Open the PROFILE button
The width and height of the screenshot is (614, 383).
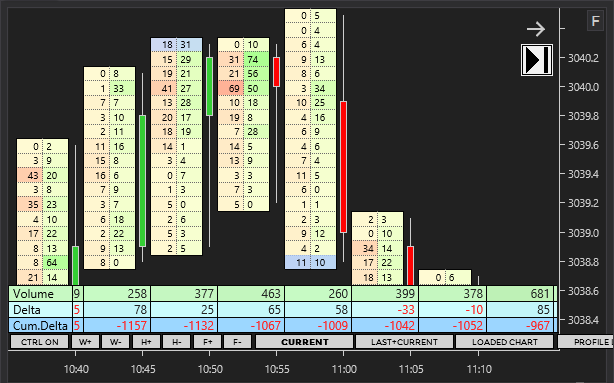[586, 342]
